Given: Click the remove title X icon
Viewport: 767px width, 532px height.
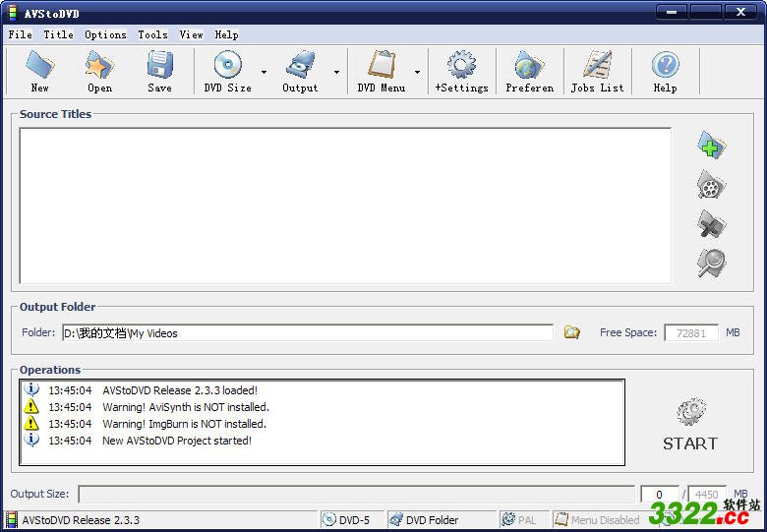Looking at the screenshot, I should pos(712,224).
